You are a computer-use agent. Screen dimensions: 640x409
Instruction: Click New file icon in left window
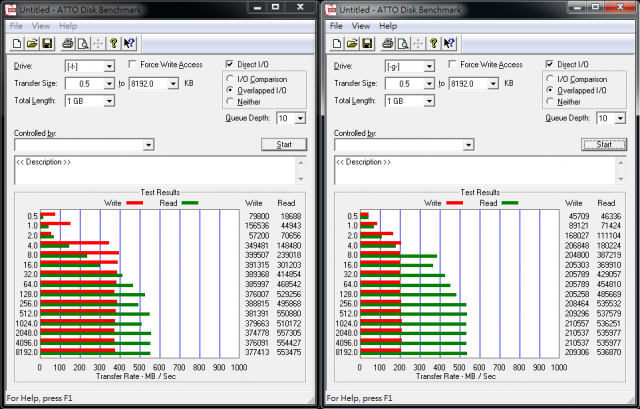(17, 43)
